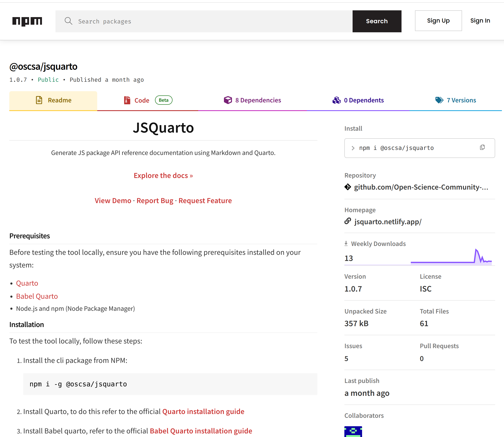This screenshot has height=437, width=504.
Task: Click the Issues count 5
Action: pyautogui.click(x=346, y=358)
